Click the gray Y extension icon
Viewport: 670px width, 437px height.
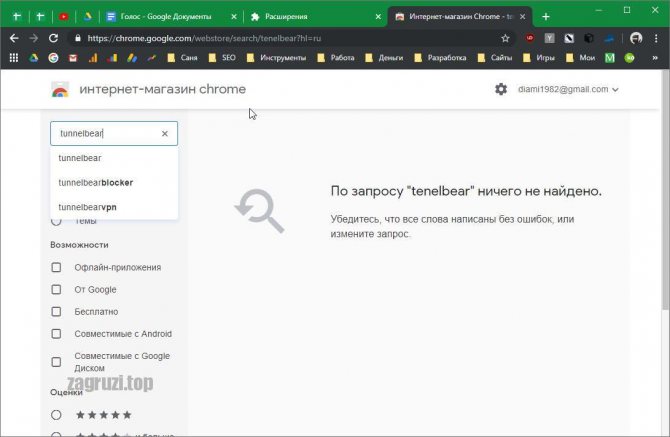pos(550,38)
